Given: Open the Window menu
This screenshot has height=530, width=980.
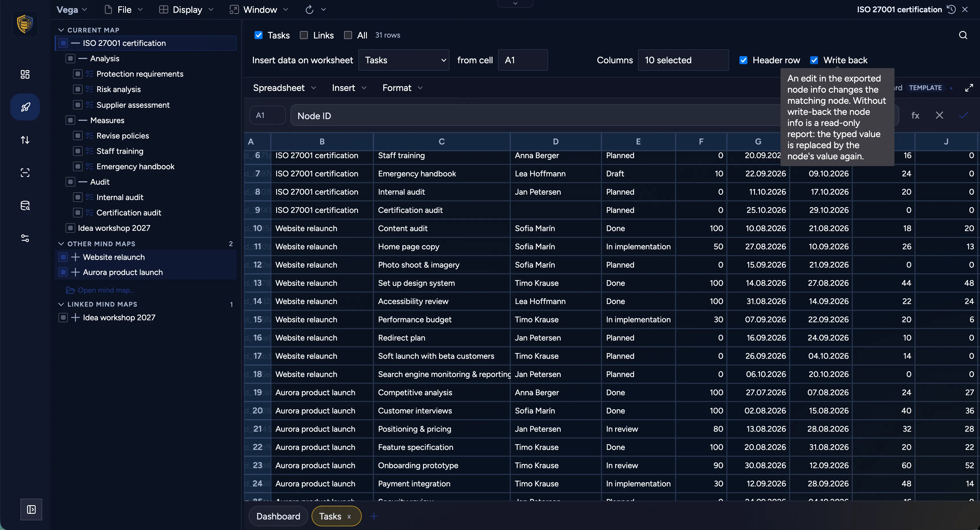Looking at the screenshot, I should tap(259, 9).
